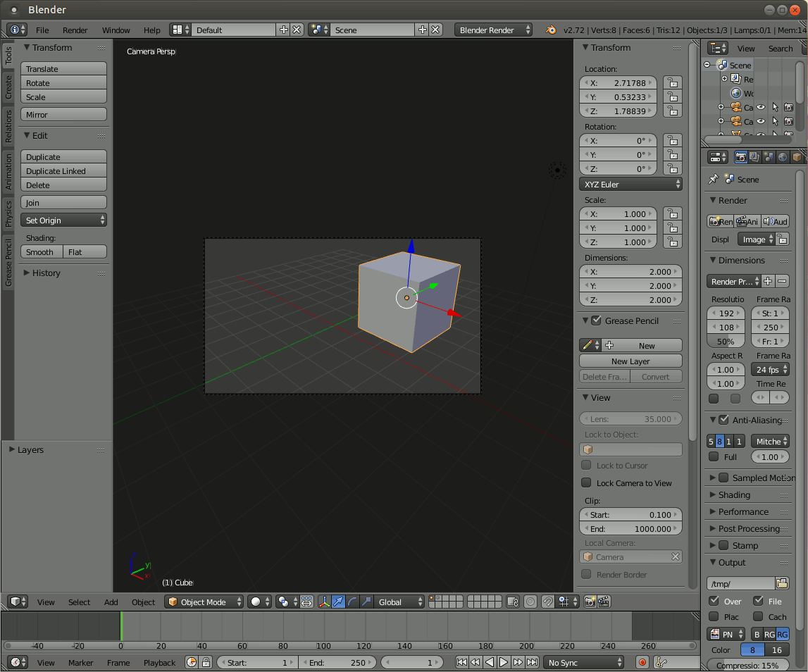Toggle the File Extensions checkbox

758,601
